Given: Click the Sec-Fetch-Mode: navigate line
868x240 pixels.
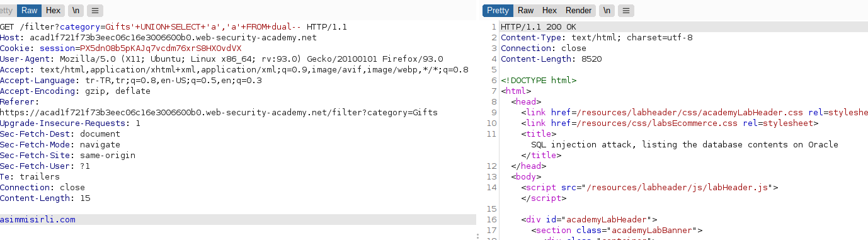Looking at the screenshot, I should click(x=60, y=144).
